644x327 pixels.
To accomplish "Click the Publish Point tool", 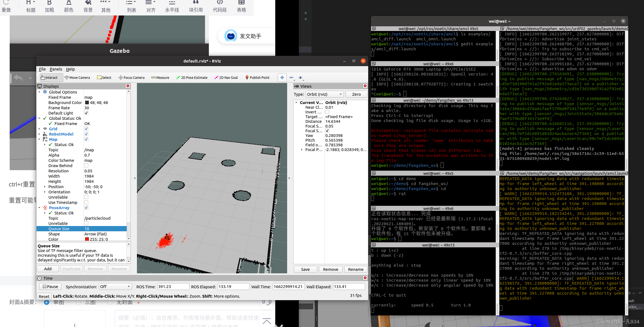I will tap(257, 78).
